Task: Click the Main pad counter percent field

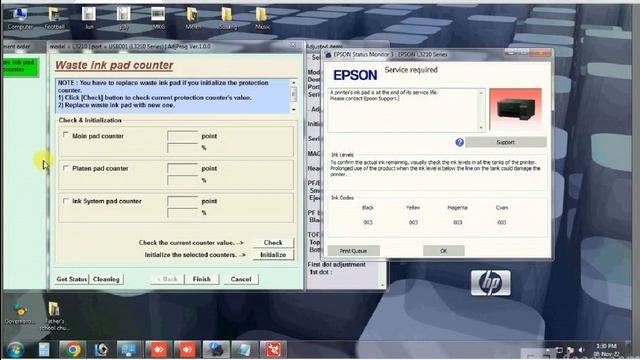Action: (182, 148)
